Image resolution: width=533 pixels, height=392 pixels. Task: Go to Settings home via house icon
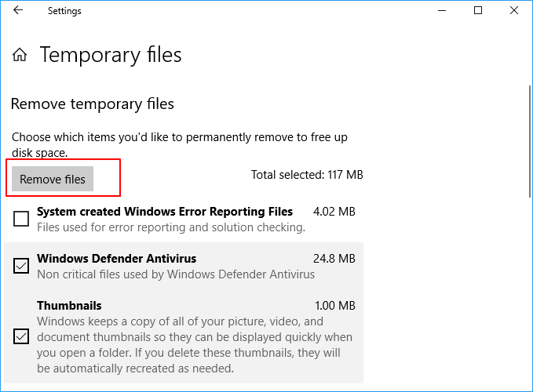(x=20, y=56)
